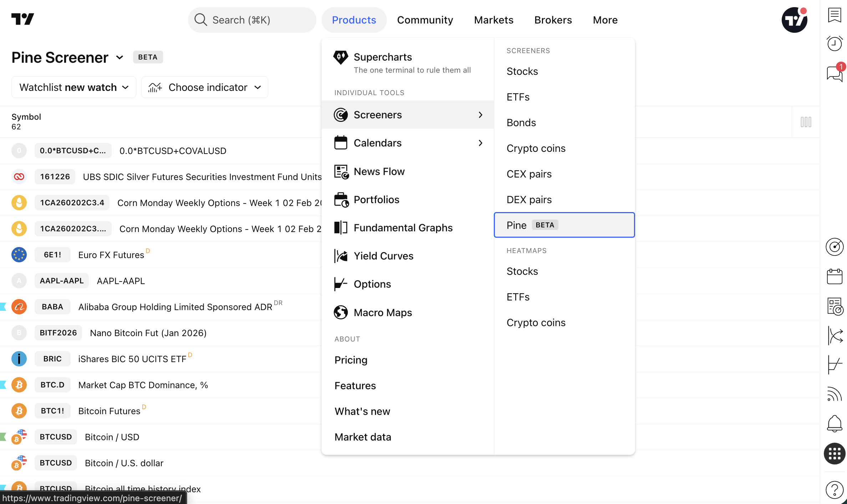Click the search input field
This screenshot has width=847, height=504.
(x=252, y=20)
